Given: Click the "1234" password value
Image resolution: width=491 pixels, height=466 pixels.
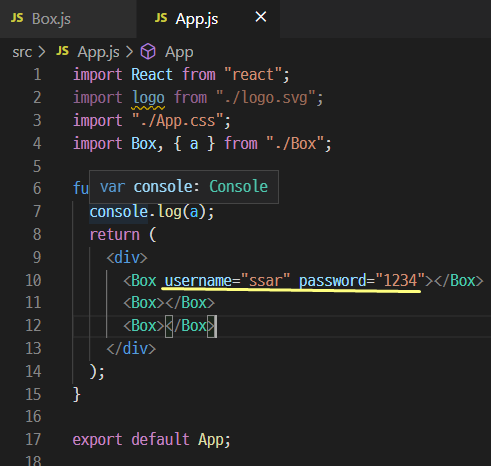Looking at the screenshot, I should click(x=400, y=280).
